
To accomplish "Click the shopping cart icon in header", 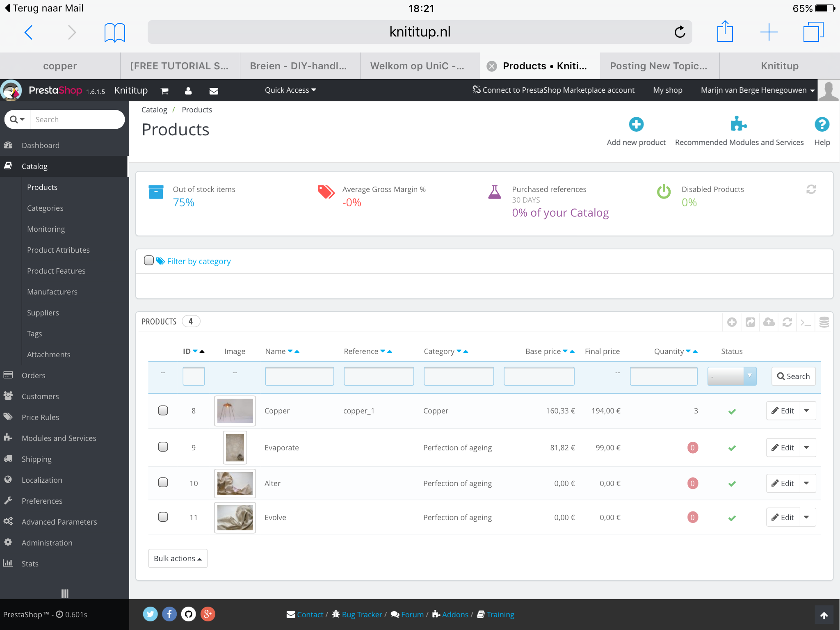I will pos(164,91).
